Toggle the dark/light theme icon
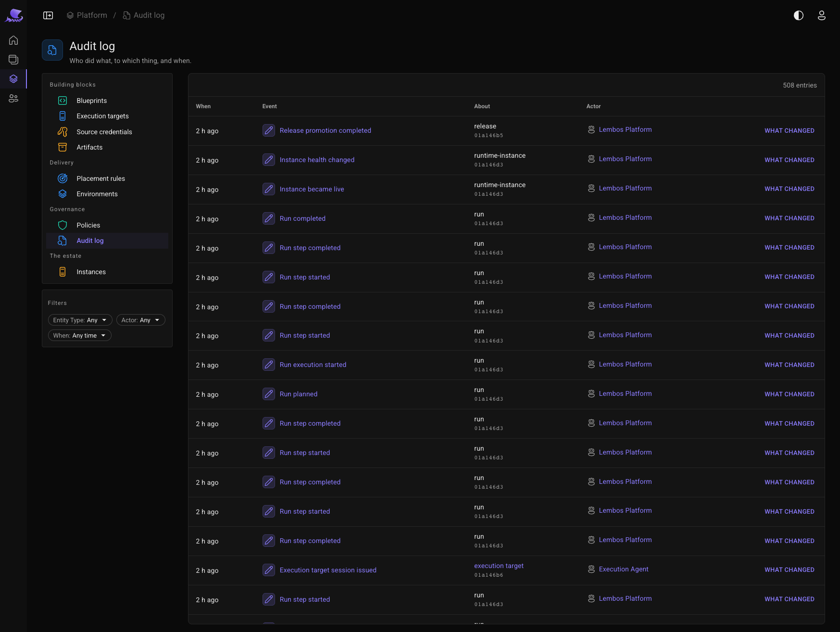The image size is (840, 632). click(799, 15)
